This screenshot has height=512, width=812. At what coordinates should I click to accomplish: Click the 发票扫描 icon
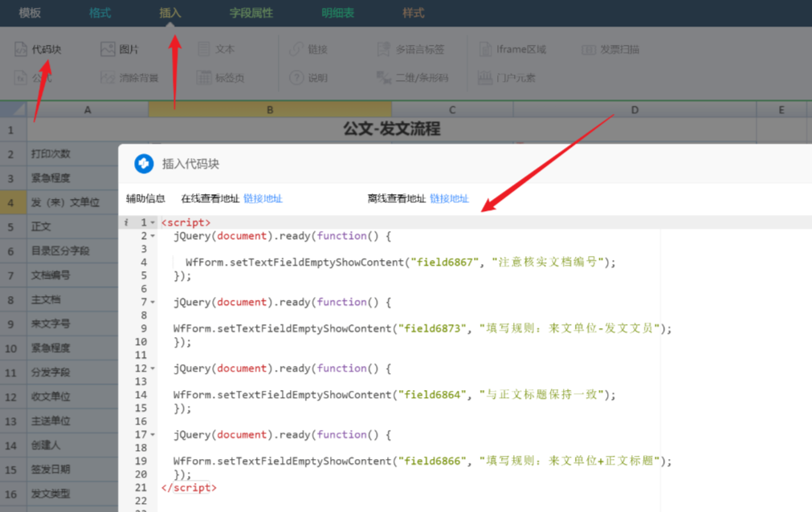tap(588, 50)
